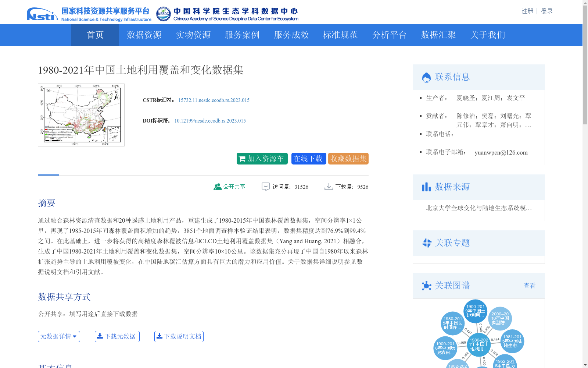Click the NESDC data center logo
The height and width of the screenshot is (368, 588).
(x=227, y=14)
